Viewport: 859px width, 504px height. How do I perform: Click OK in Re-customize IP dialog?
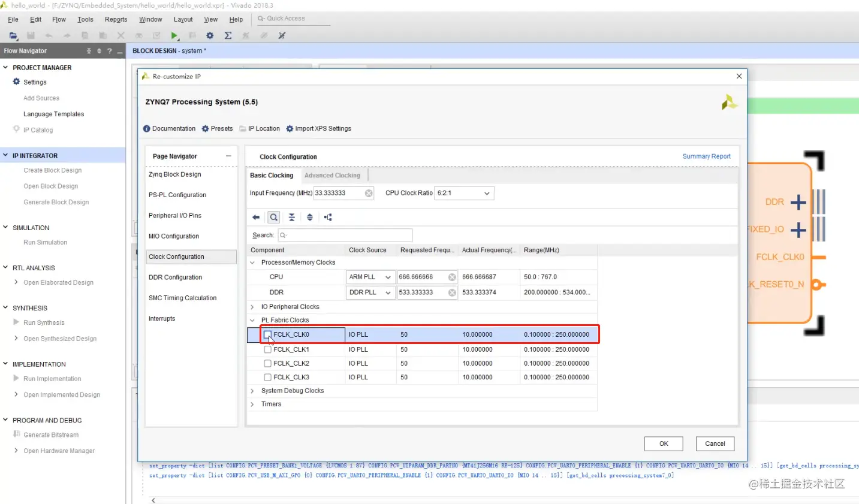(x=664, y=444)
